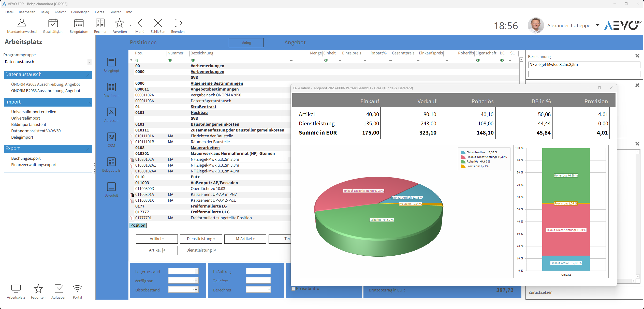The height and width of the screenshot is (309, 644).
Task: Select the Positionen sidebar icon
Action: (111, 87)
